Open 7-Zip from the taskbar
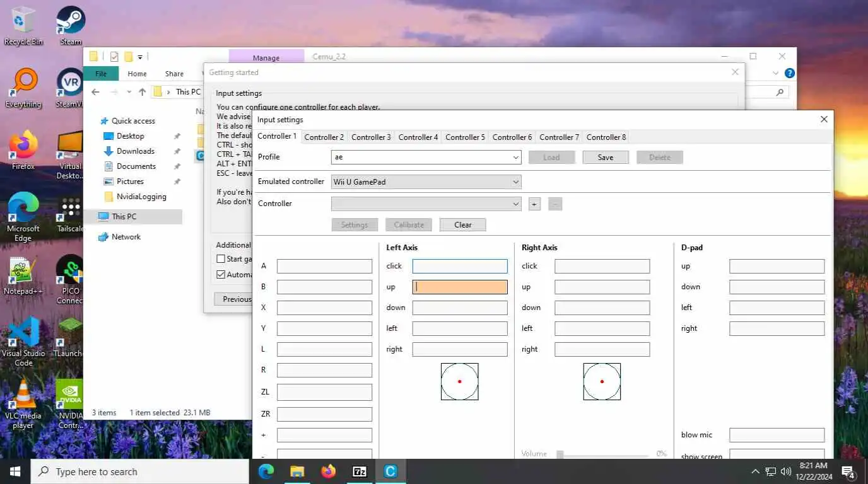Screen dimensions: 868x484 point(360,471)
